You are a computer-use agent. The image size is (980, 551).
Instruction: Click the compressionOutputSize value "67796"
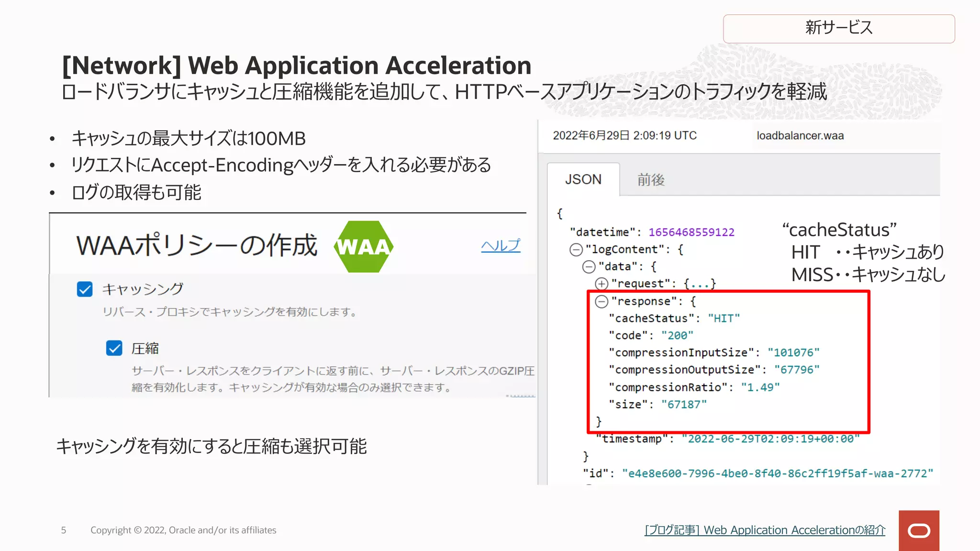tap(797, 370)
